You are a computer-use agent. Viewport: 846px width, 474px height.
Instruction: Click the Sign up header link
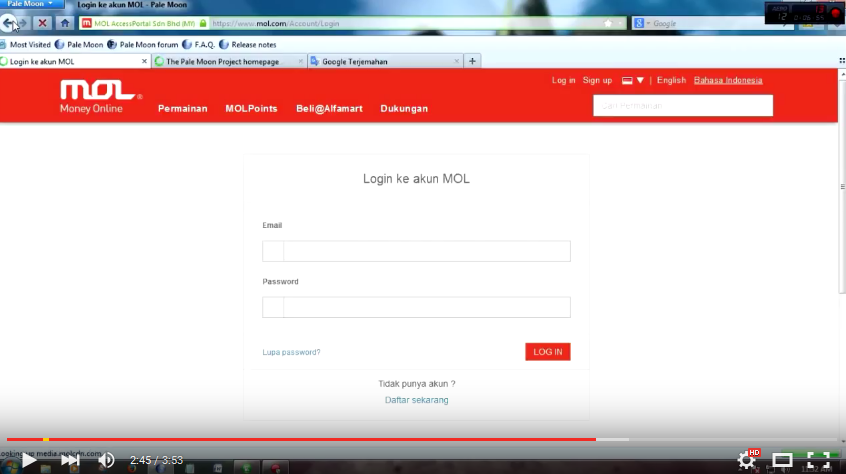(597, 80)
